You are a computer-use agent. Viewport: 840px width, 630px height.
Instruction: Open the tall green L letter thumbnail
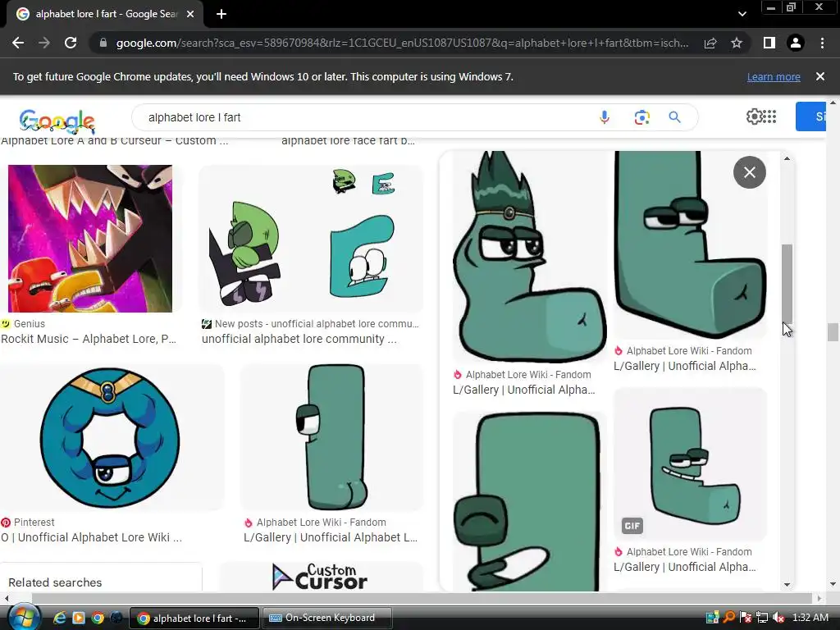332,438
